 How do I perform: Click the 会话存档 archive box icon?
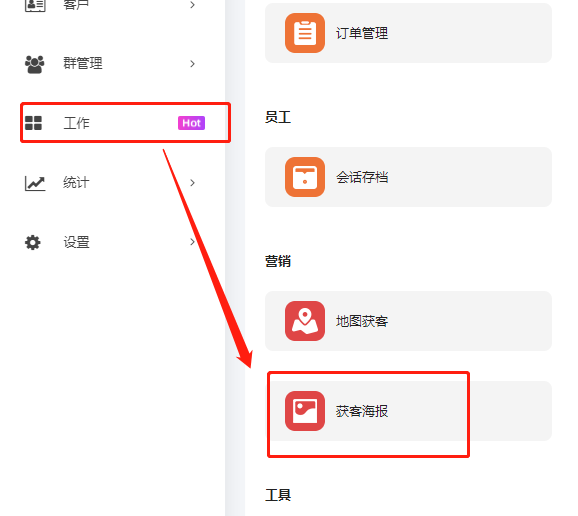coord(304,177)
